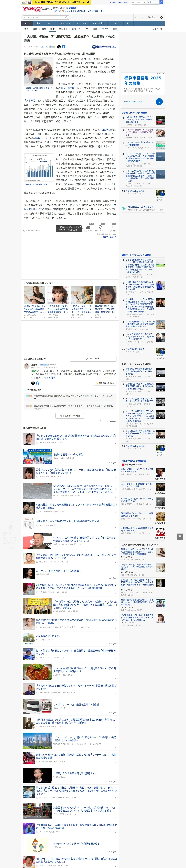Open ケンコバ 占い師が article
This screenshot has height=868, width=186.
pos(84,539)
